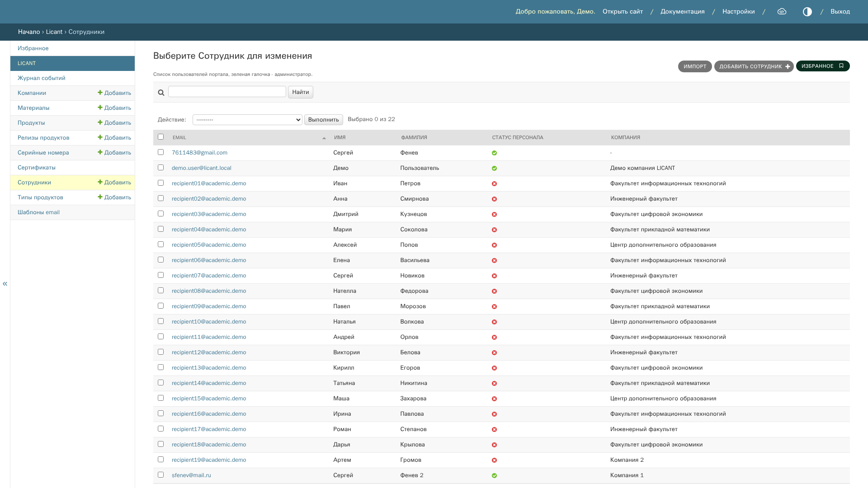
Task: Click the bookmark icon on Избранное button
Action: coord(841,66)
